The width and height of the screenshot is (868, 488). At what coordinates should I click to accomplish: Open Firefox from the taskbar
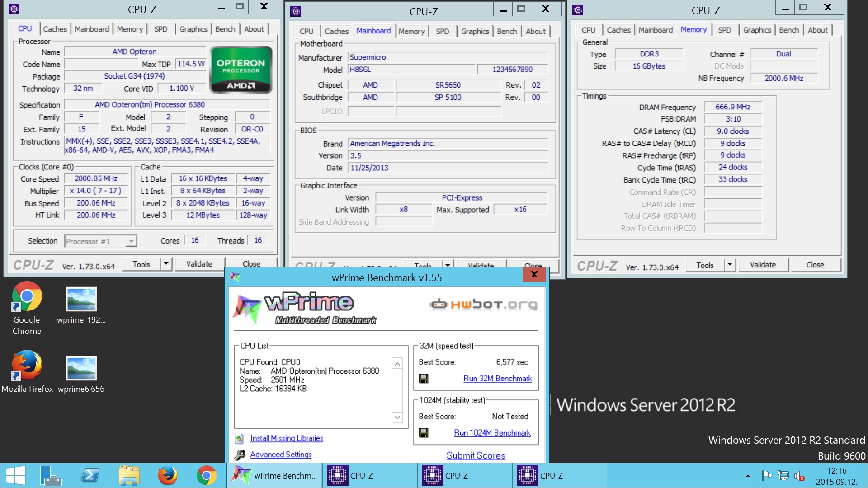168,475
